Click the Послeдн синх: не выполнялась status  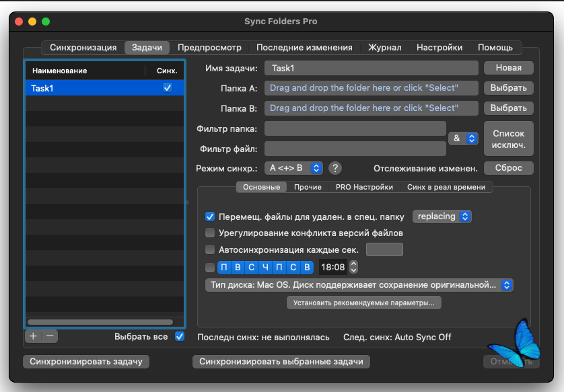263,338
